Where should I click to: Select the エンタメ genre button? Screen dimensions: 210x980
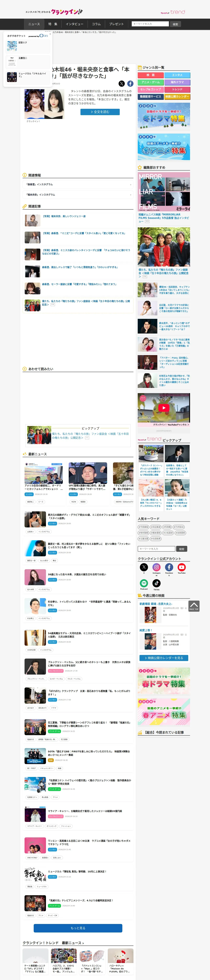[177, 75]
